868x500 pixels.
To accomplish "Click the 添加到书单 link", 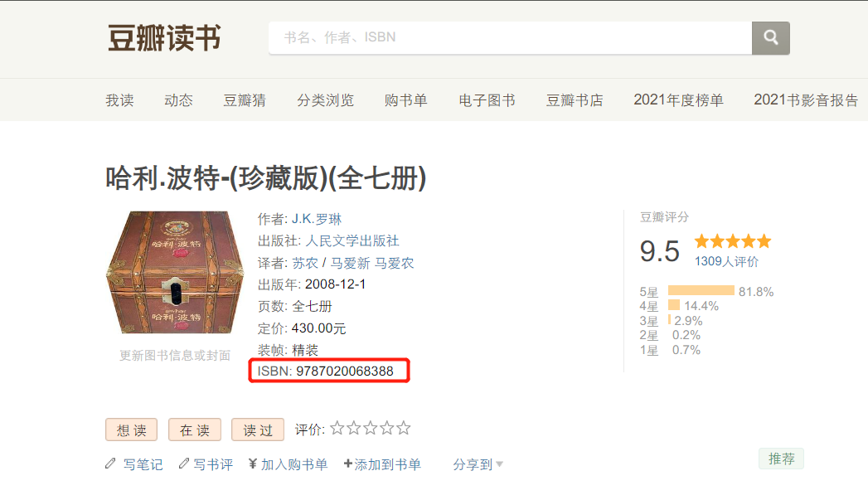I will (387, 464).
